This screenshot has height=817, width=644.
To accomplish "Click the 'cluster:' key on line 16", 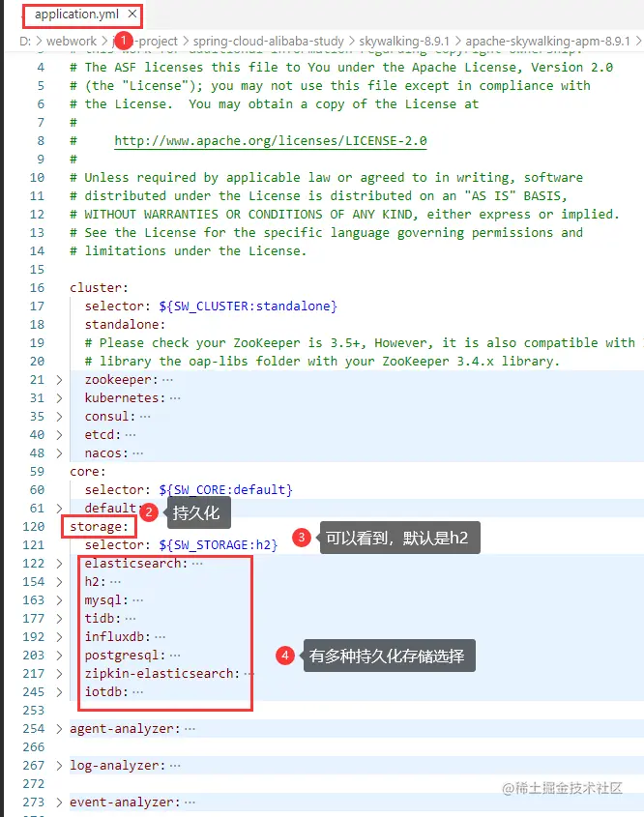I will click(99, 287).
